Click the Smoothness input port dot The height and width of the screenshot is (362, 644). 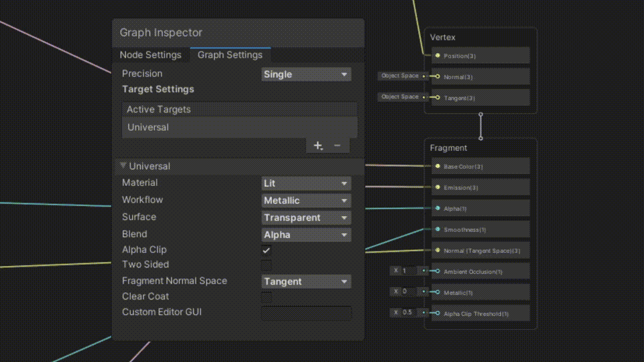click(x=437, y=229)
